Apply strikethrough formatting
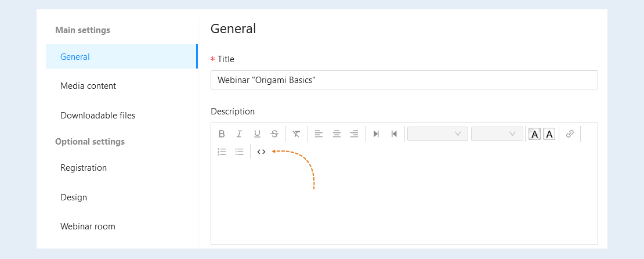Screen dimensions: 644x259 pos(275,134)
